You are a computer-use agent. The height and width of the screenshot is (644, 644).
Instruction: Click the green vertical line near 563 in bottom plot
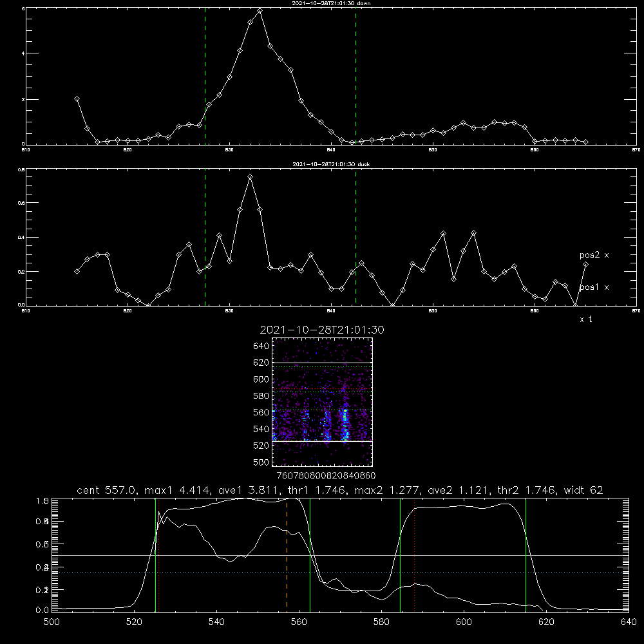click(x=310, y=554)
